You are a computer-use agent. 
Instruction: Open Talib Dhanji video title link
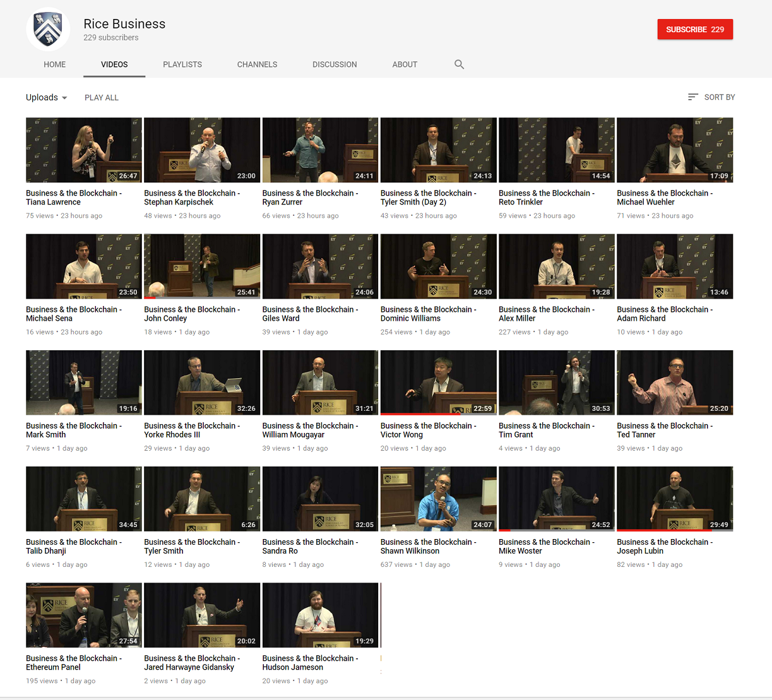tap(74, 546)
